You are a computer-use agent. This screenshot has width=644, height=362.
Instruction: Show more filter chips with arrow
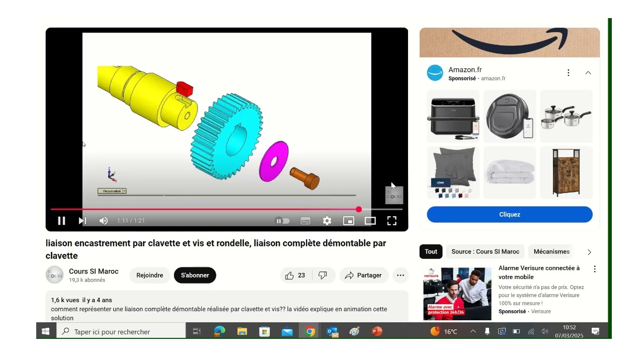click(589, 252)
